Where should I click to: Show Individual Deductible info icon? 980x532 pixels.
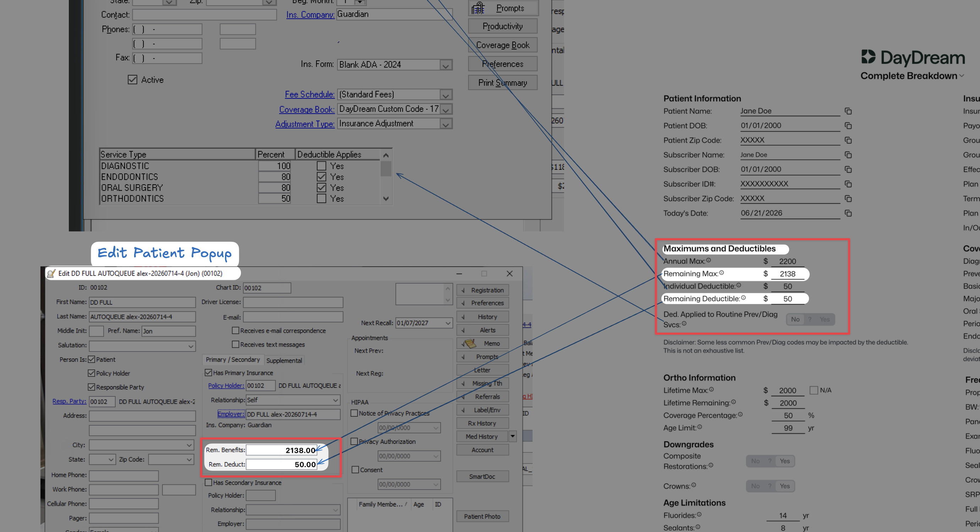[738, 285]
